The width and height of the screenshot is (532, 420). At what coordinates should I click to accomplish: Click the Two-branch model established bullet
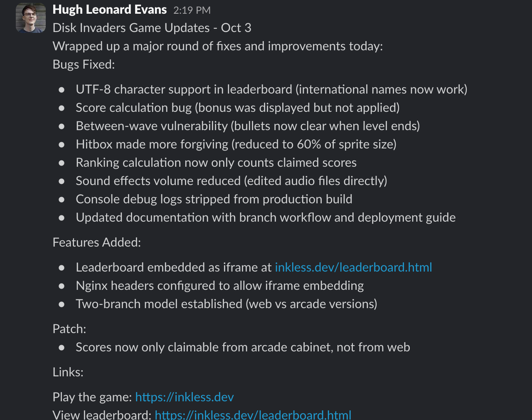click(x=226, y=304)
